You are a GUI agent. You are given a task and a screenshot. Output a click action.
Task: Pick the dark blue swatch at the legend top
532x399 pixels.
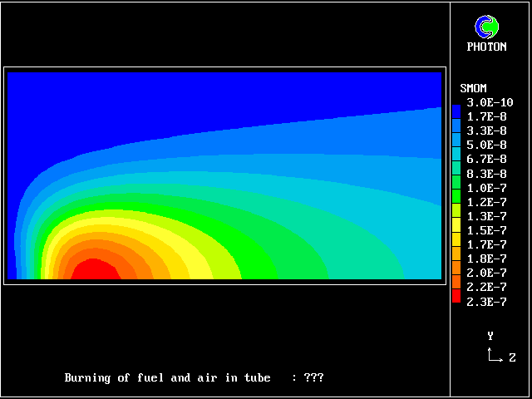coord(456,110)
